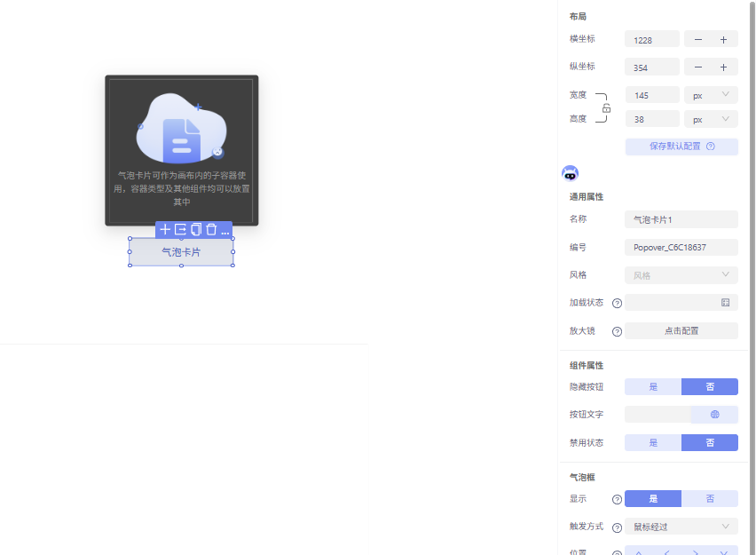Set 禁用状态 to 是
The width and height of the screenshot is (756, 555).
pos(653,442)
